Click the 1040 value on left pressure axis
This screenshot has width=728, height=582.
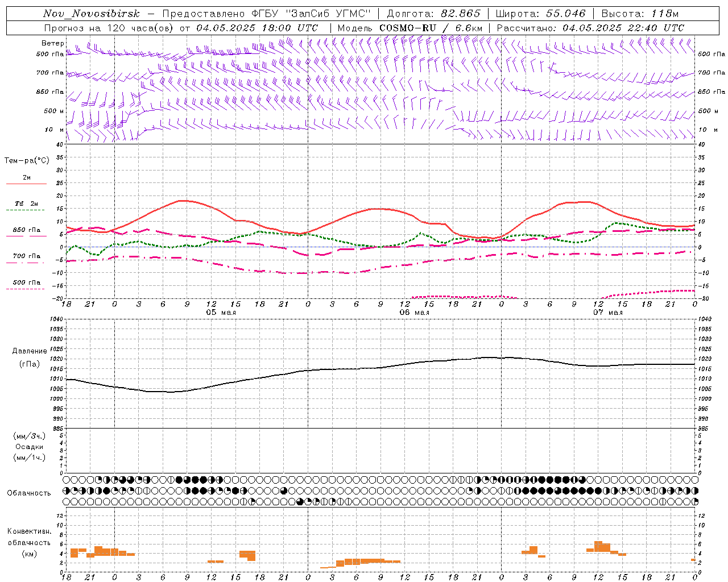[57, 319]
